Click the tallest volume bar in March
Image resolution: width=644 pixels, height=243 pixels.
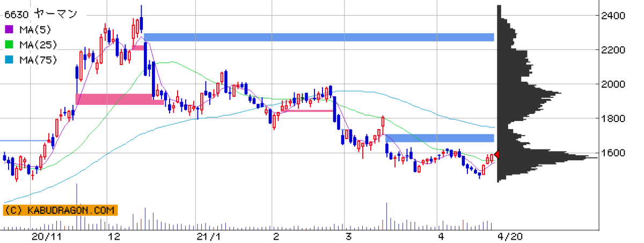coord(386,216)
